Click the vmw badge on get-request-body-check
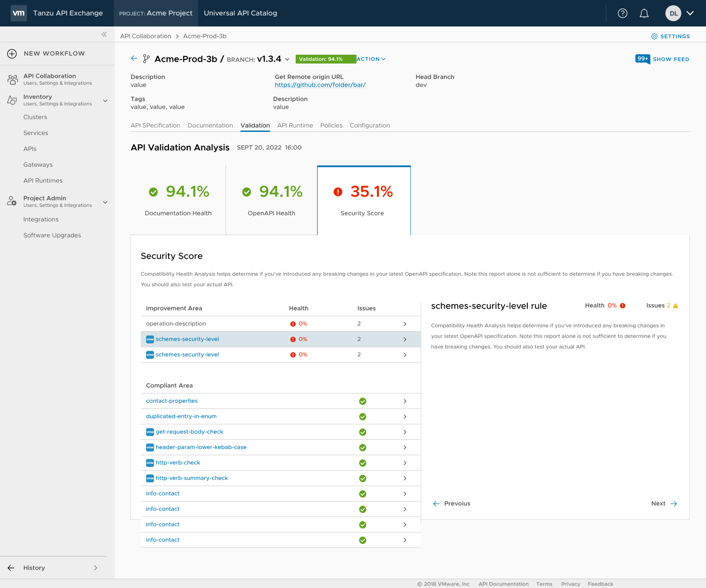 coord(150,432)
